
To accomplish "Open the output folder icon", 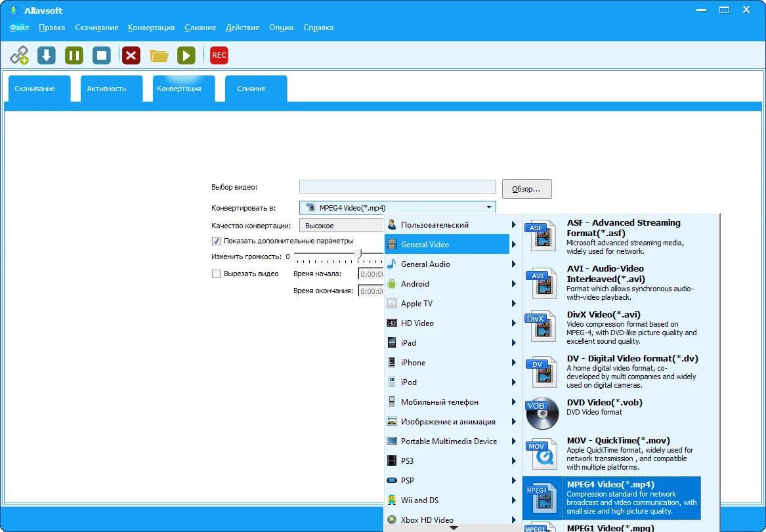I will tap(159, 56).
